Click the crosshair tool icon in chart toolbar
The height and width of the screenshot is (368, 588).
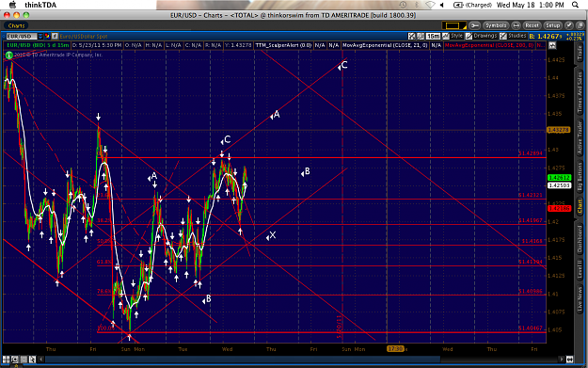(412, 36)
